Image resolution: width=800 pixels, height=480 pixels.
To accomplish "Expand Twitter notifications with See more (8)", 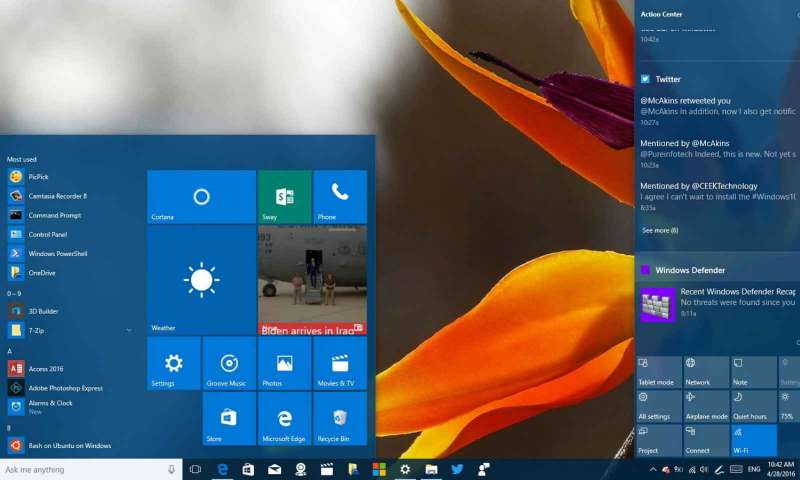I will click(660, 231).
